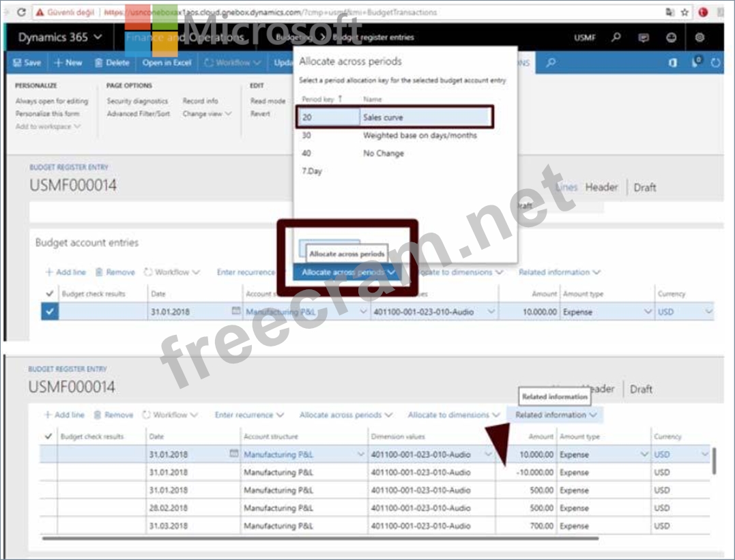Click the 10.000.00 amount field in upper grid
The width and height of the screenshot is (735, 560).
pyautogui.click(x=529, y=312)
